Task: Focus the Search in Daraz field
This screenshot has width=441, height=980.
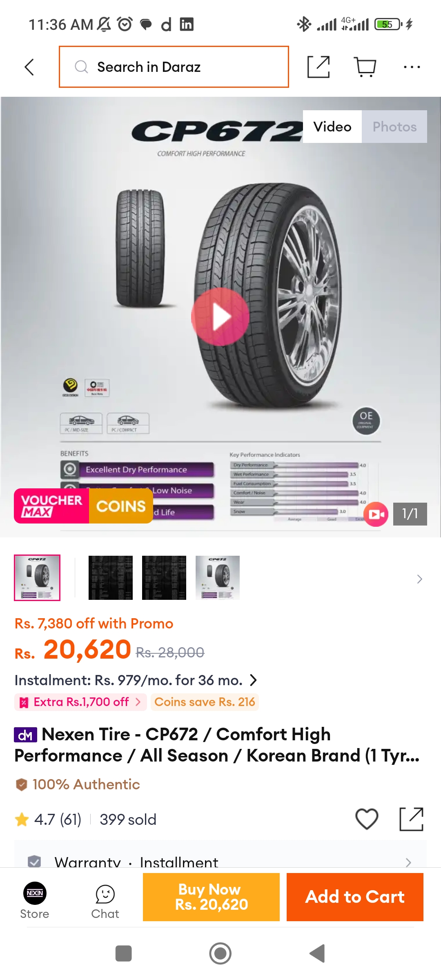Action: (174, 67)
